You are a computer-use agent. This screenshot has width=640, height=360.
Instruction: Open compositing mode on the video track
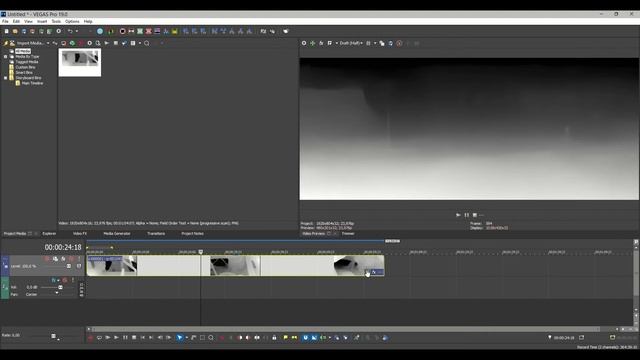pyautogui.click(x=79, y=266)
